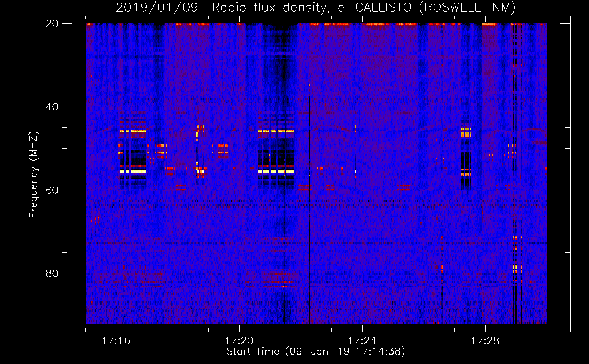Click the plot title '2019/01/09 Radio flux density'
The height and width of the screenshot is (364, 589).
tap(223, 7)
